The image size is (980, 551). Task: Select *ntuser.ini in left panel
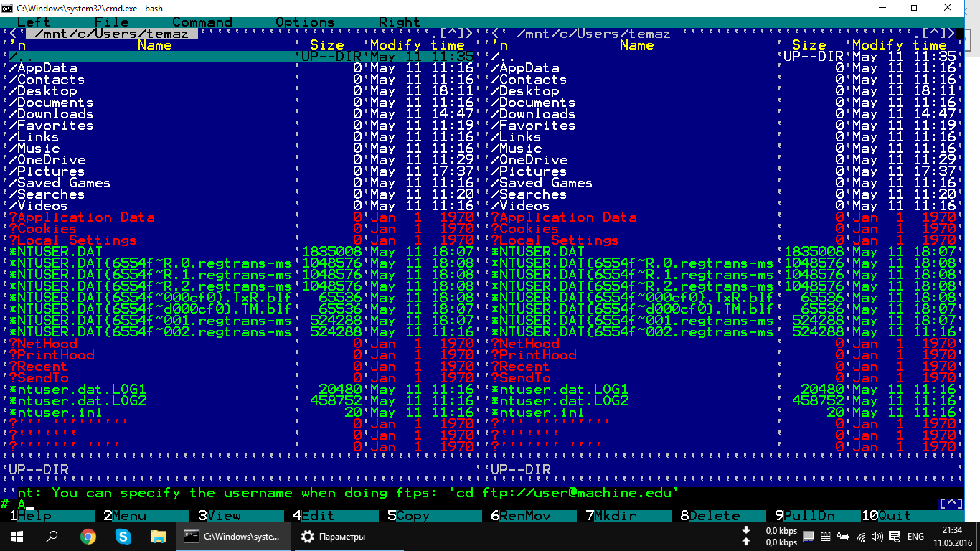[241, 413]
